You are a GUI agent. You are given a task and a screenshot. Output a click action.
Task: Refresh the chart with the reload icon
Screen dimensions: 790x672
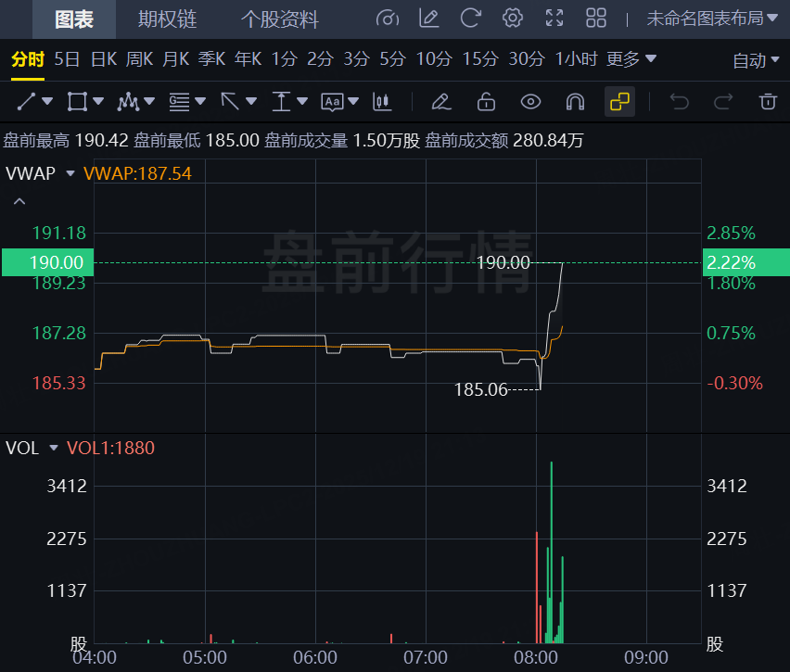coord(471,19)
